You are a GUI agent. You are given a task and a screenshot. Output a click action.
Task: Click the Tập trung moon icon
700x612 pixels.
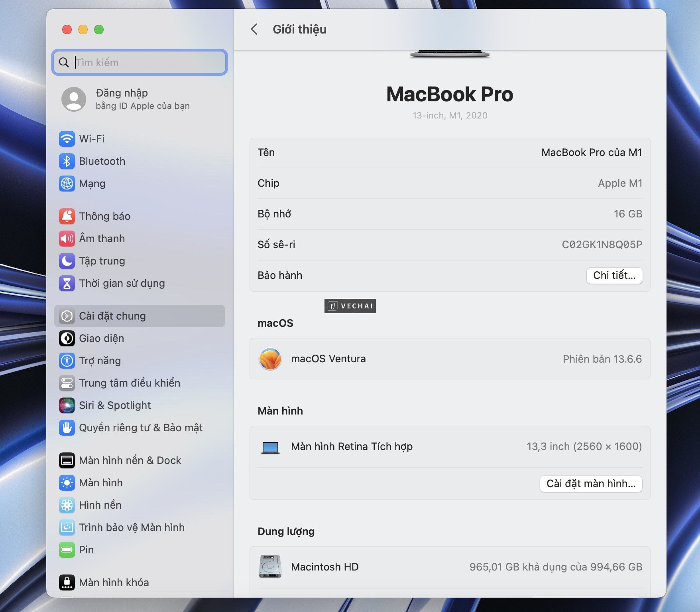pyautogui.click(x=67, y=261)
